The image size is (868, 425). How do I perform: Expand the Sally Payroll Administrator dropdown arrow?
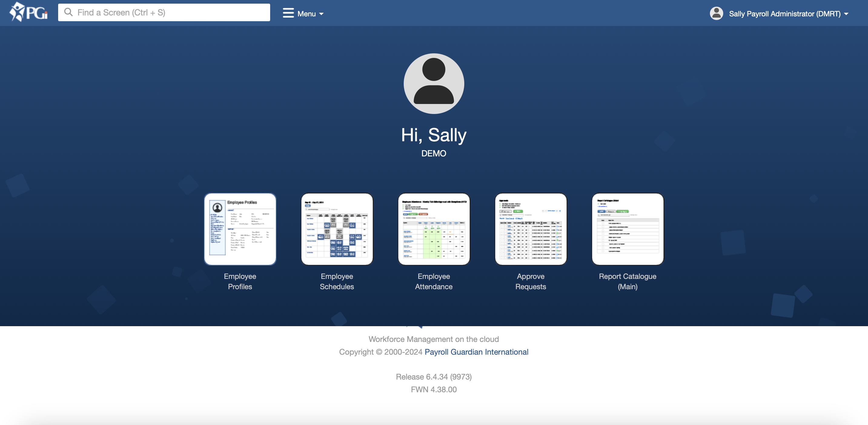point(846,14)
